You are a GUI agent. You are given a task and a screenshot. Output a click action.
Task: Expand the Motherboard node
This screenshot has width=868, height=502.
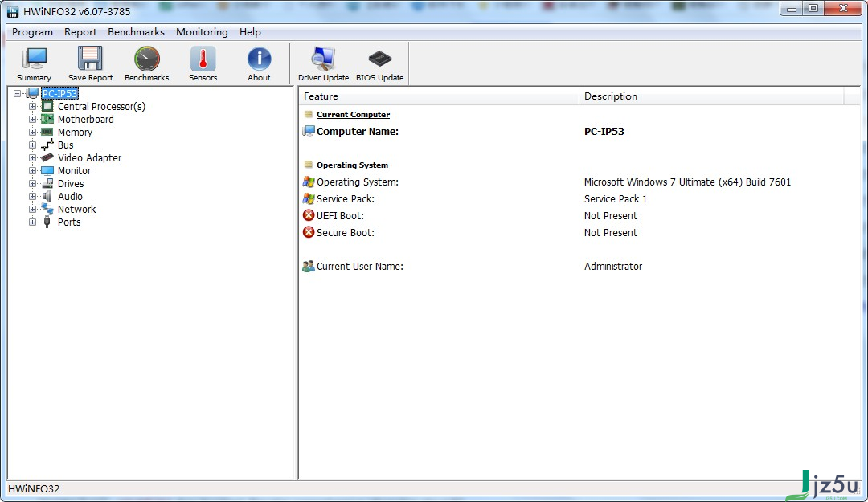pos(32,119)
